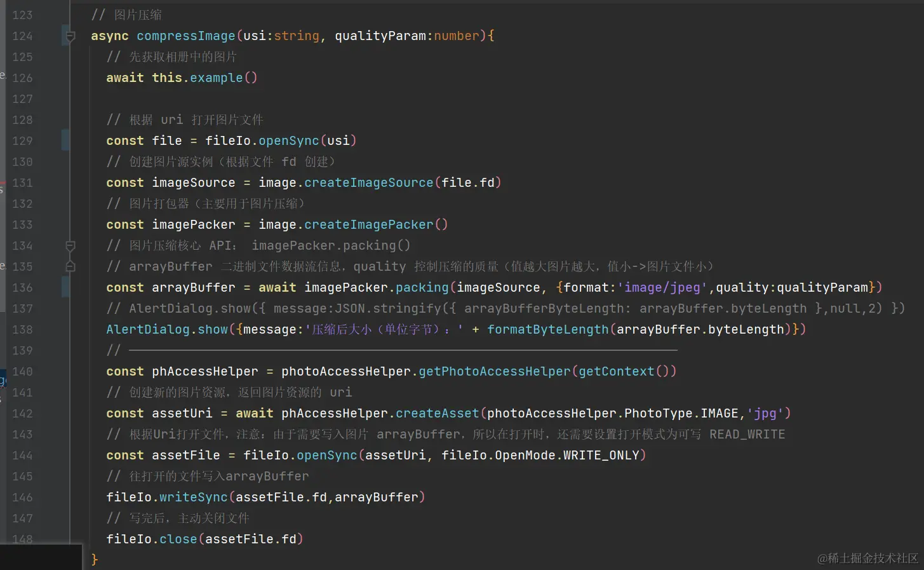This screenshot has width=924, height=570.
Task: Click getPhotoAccessHelper method call
Action: tap(495, 372)
